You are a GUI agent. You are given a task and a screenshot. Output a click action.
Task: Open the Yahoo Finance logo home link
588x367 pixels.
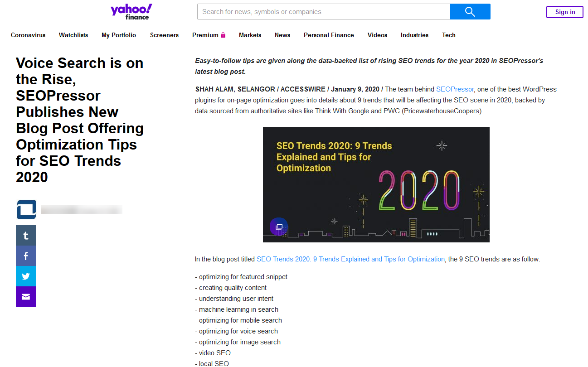tap(131, 11)
